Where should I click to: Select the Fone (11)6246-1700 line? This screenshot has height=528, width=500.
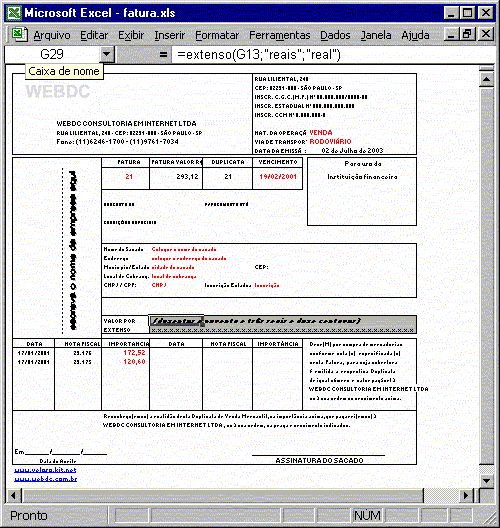coord(117,142)
